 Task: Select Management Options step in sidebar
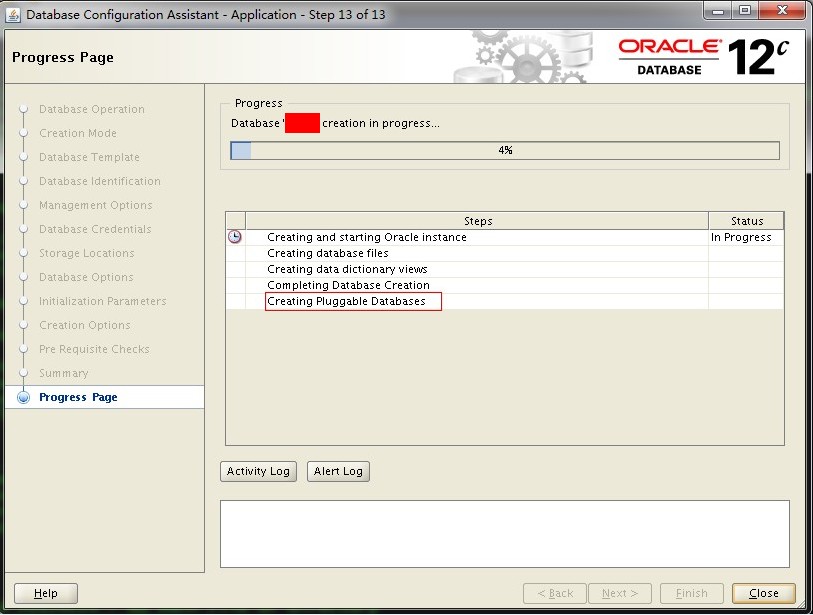95,205
